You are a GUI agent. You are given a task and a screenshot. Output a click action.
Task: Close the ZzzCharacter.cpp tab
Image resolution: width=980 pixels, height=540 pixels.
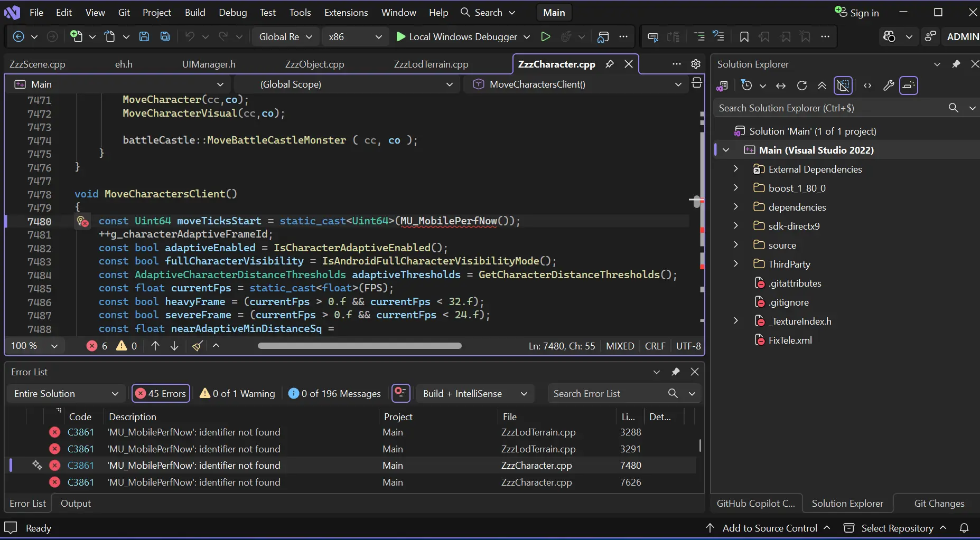tap(629, 64)
